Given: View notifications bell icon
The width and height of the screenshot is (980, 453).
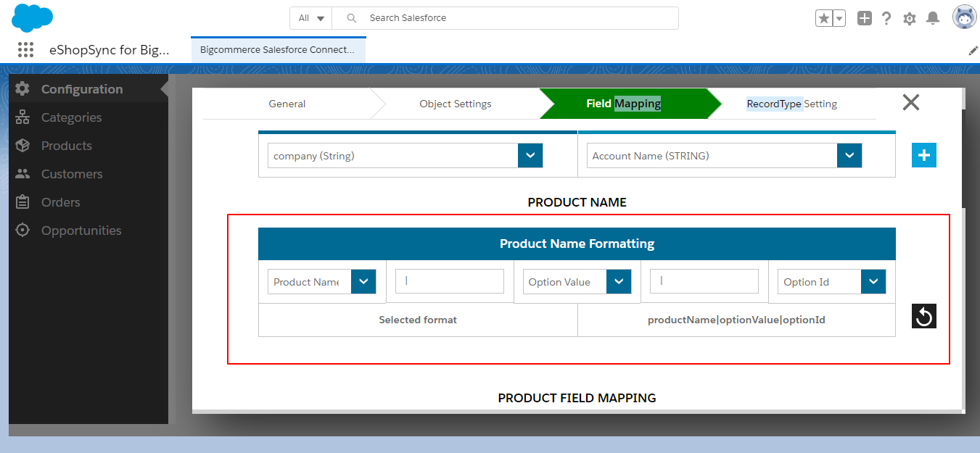Looking at the screenshot, I should [x=934, y=19].
